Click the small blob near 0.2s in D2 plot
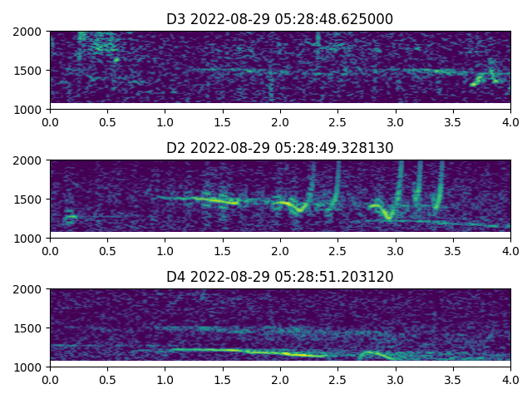This screenshot has height=399, width=532. [x=71, y=217]
